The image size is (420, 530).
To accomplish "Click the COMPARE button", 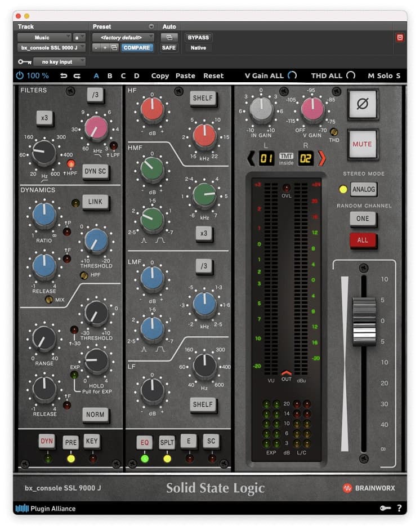I will point(137,48).
